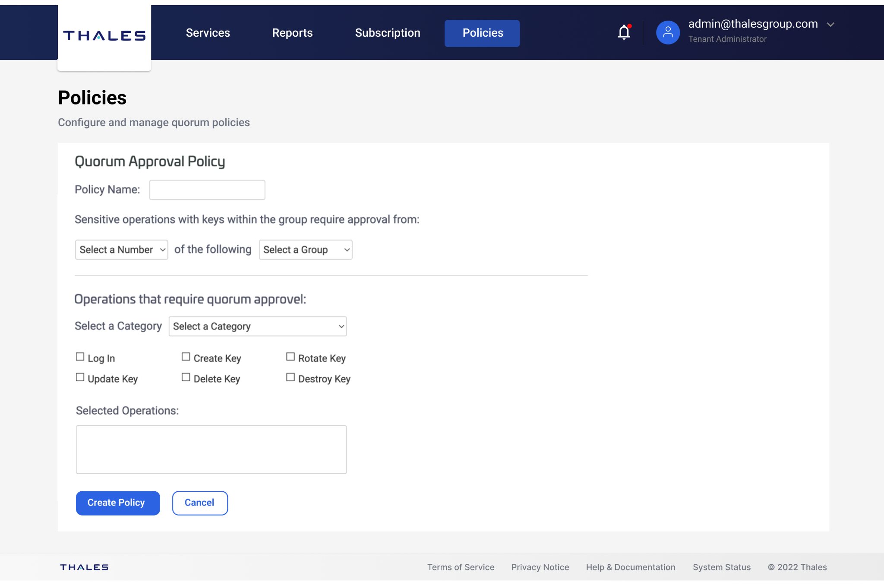Open the Reports tab
This screenshot has height=588, width=884.
click(x=292, y=33)
